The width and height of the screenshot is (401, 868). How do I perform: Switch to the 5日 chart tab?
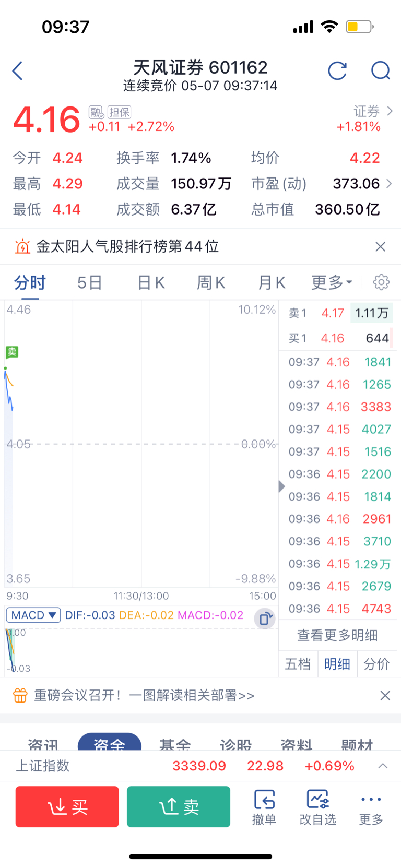[90, 282]
